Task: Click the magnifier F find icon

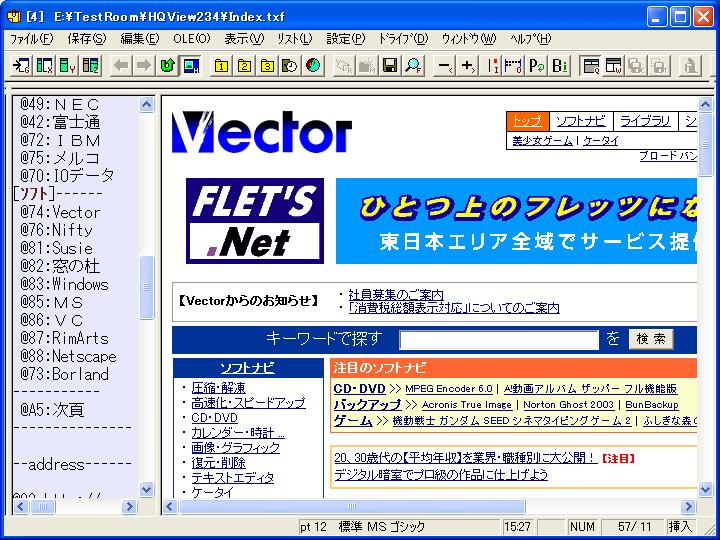Action: tap(413, 66)
